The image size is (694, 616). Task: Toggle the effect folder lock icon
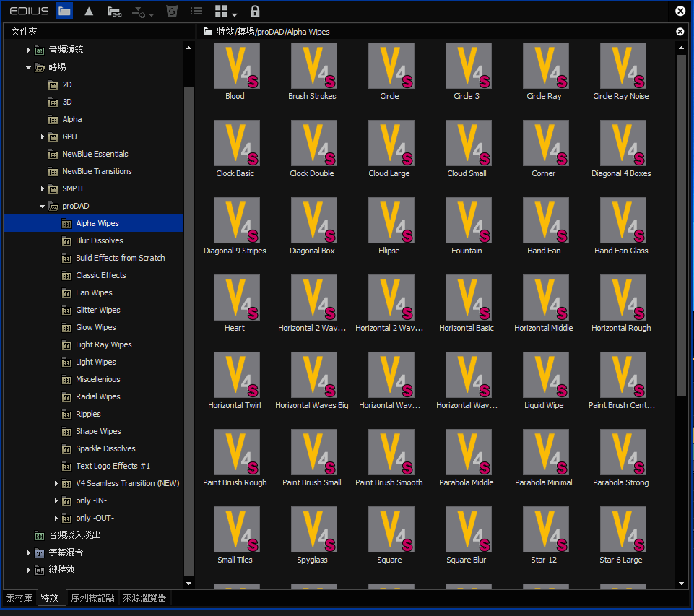point(255,11)
